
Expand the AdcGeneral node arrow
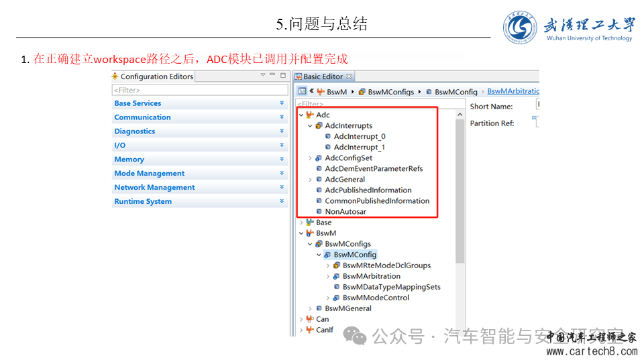[310, 180]
